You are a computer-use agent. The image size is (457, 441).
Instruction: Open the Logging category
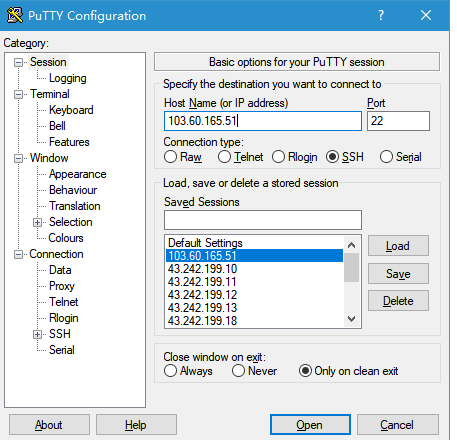click(x=68, y=78)
